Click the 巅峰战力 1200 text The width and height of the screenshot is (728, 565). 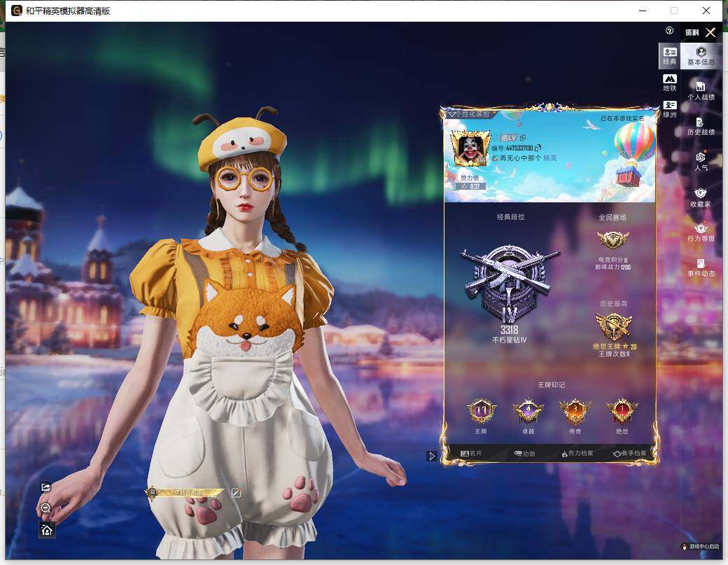(x=613, y=267)
